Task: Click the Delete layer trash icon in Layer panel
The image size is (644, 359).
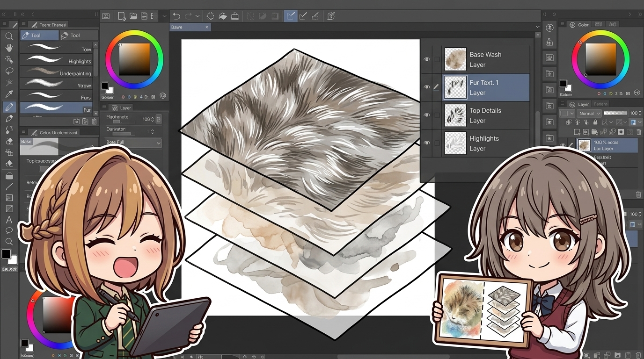Action: coord(638,132)
